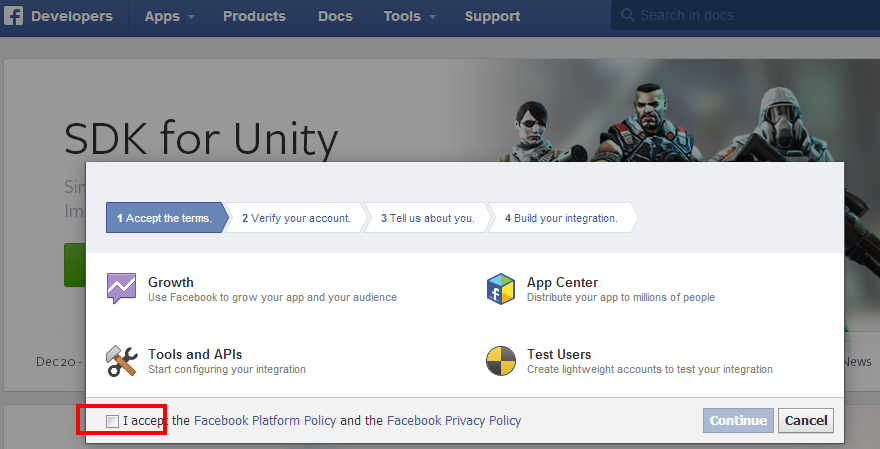Open the Facebook Platform Policy link
The height and width of the screenshot is (449, 880).
click(x=265, y=420)
